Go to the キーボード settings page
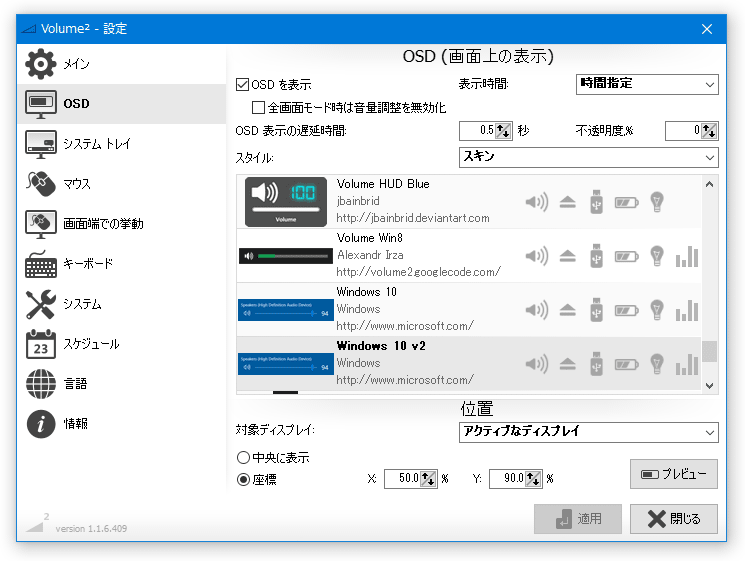 point(121,263)
